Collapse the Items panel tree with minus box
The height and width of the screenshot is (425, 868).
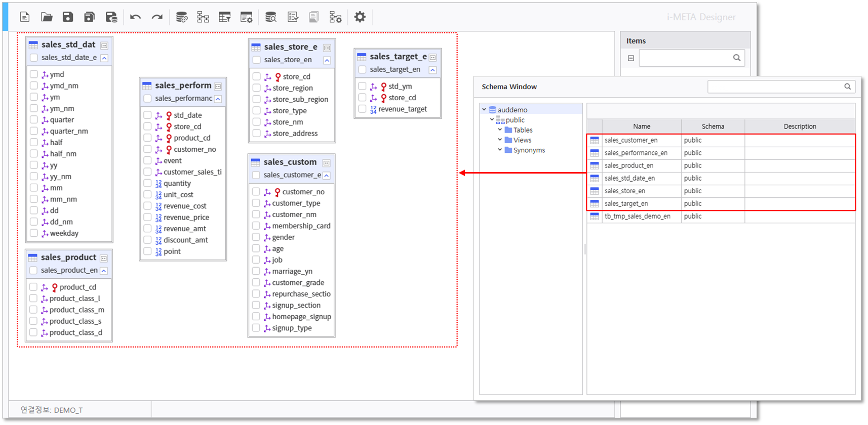631,58
